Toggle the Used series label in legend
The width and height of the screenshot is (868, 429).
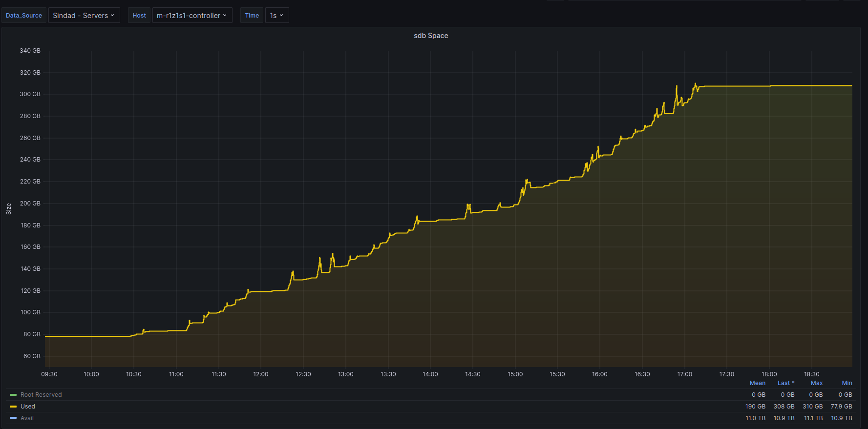tap(28, 407)
